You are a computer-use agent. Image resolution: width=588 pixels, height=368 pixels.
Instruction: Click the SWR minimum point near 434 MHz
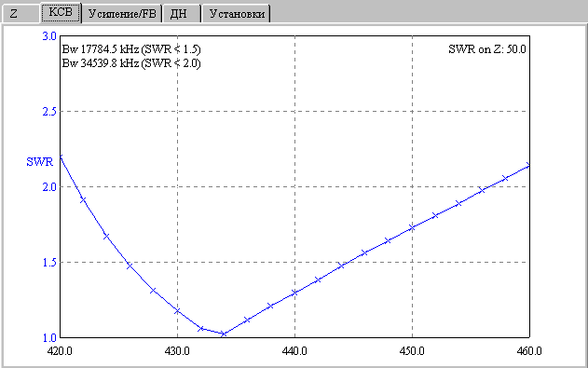(224, 334)
